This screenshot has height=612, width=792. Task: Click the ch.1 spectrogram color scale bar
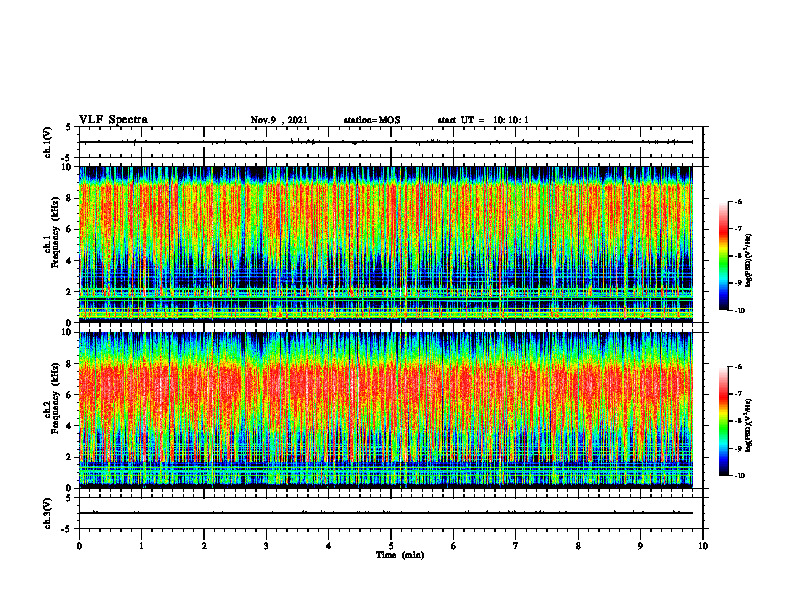(723, 256)
